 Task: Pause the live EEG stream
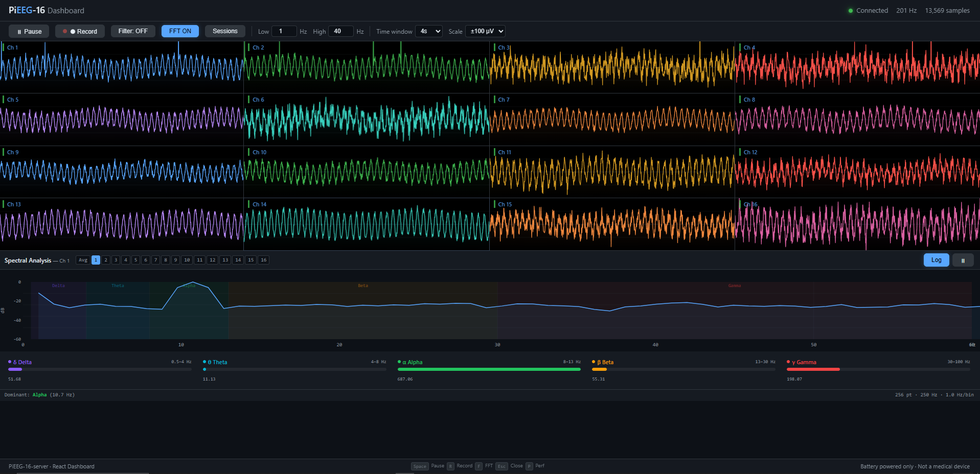click(x=28, y=31)
